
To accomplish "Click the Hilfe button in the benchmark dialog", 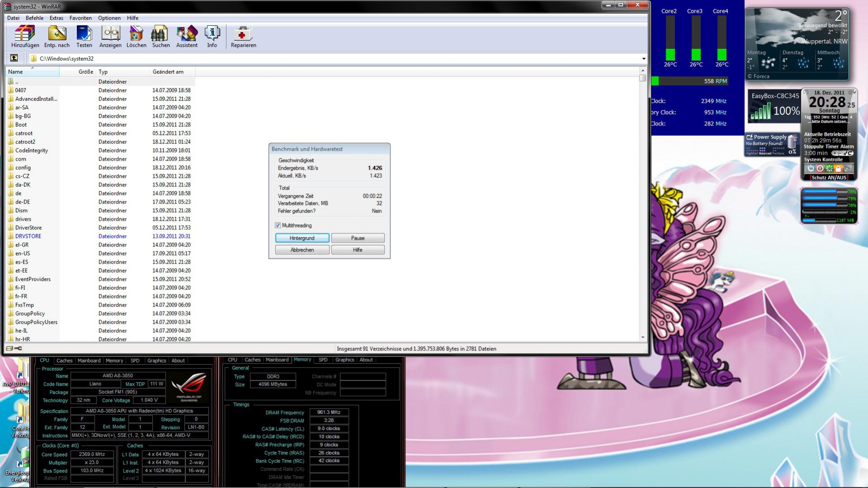I will (x=358, y=250).
